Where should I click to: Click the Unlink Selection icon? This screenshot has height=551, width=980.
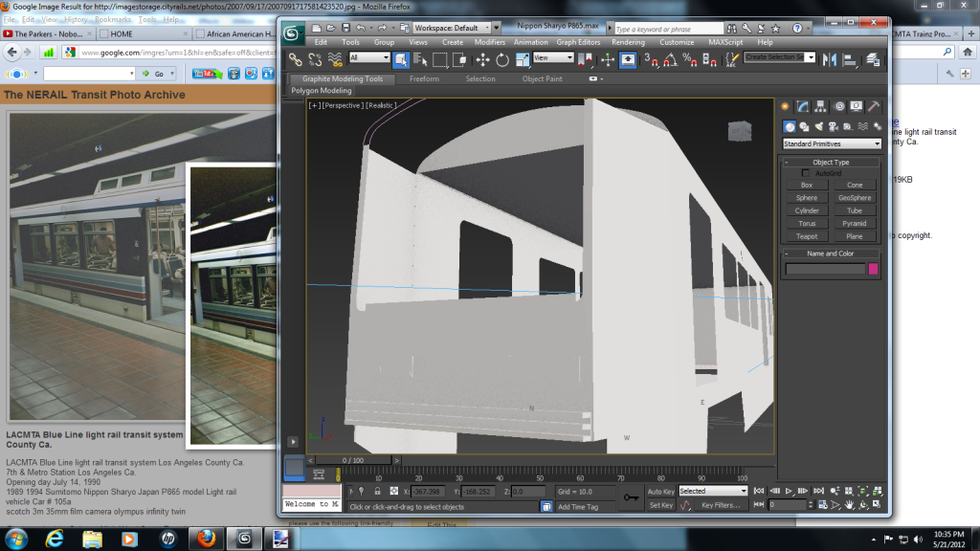point(315,60)
